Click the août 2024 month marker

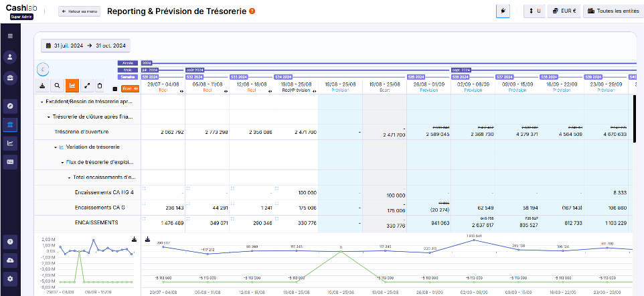[195, 70]
